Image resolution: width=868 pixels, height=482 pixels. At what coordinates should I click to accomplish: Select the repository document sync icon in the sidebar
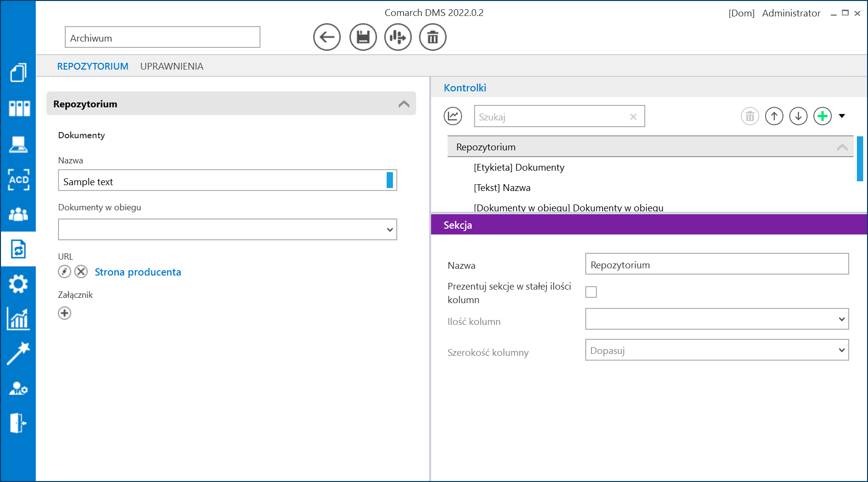pos(18,249)
